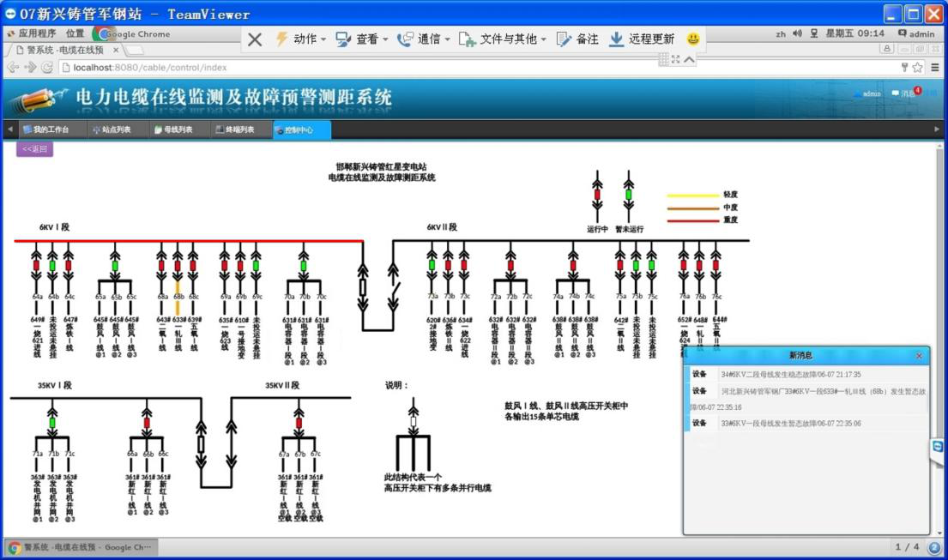Collapse the TeamViewer toolbar with the chevron

tap(689, 59)
